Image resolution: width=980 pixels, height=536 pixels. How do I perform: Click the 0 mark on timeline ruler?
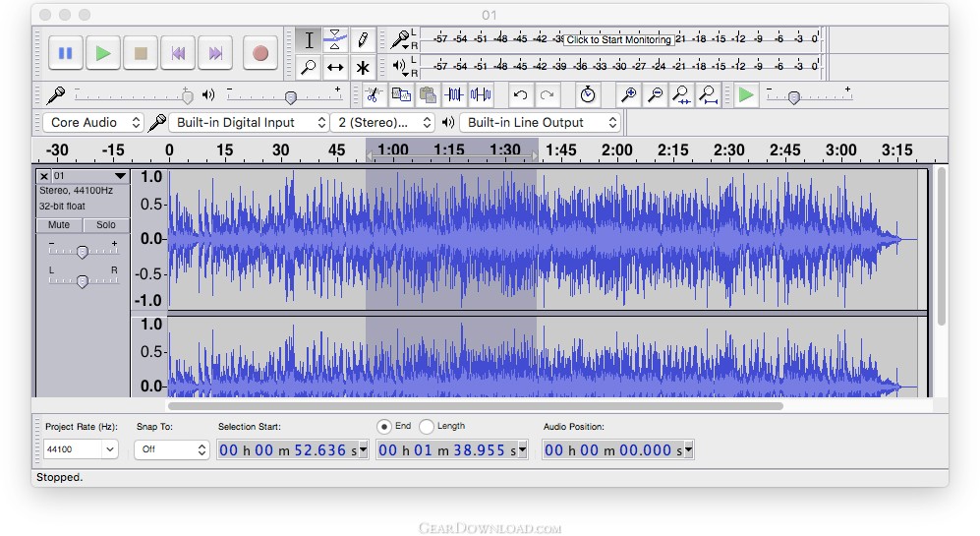(169, 150)
